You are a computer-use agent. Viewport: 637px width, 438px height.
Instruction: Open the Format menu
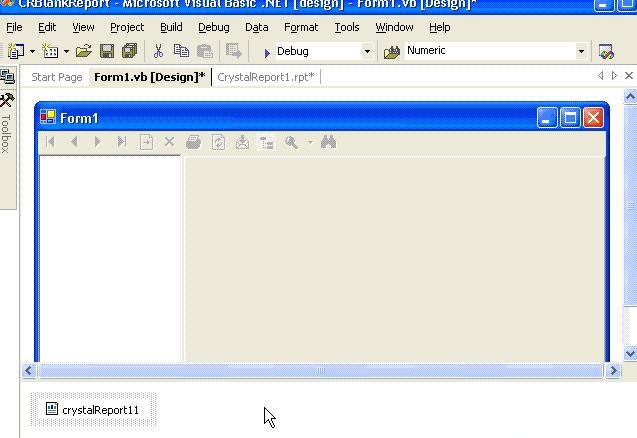coord(301,27)
